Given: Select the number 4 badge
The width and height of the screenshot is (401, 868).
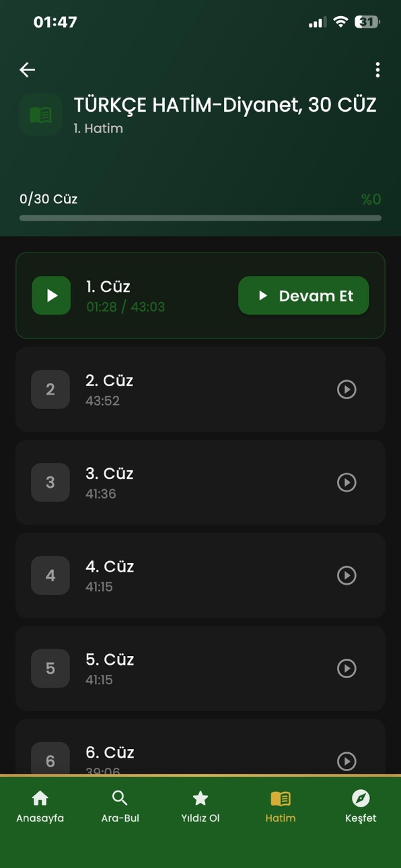Looking at the screenshot, I should click(x=50, y=575).
